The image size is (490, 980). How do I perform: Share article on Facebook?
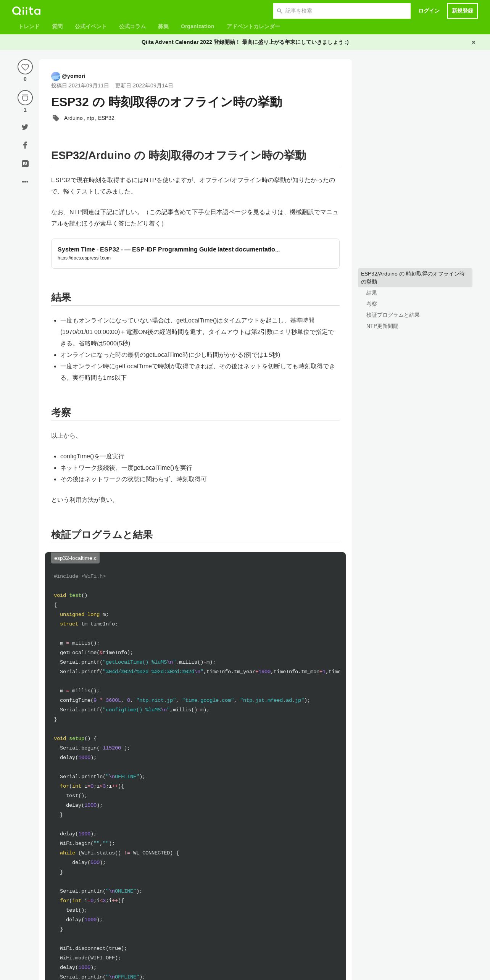pyautogui.click(x=25, y=145)
